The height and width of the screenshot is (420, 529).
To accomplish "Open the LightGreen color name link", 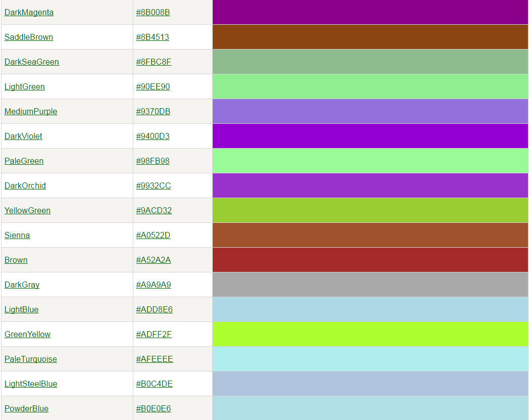I will point(25,87).
